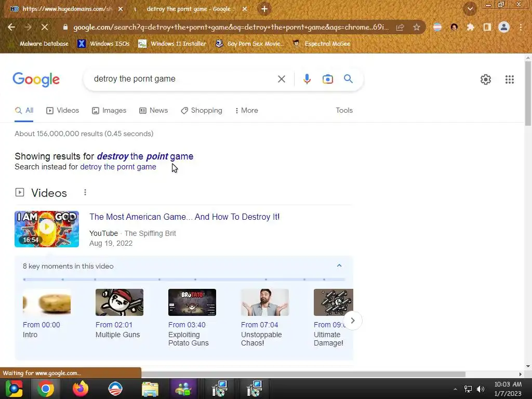
Task: Search instead for detroy the pornt game
Action: (x=118, y=167)
